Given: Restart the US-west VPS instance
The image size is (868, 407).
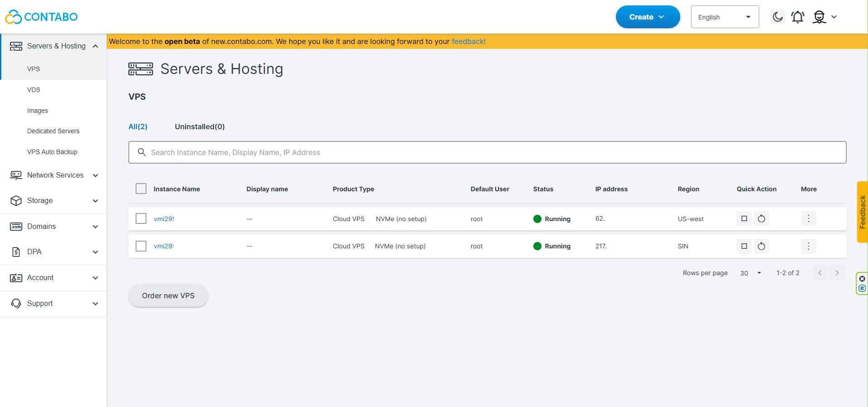Looking at the screenshot, I should point(761,219).
